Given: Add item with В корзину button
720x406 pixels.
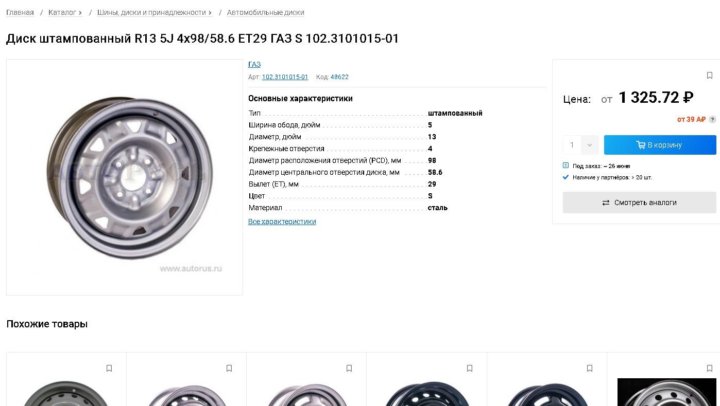Looking at the screenshot, I should [x=660, y=145].
